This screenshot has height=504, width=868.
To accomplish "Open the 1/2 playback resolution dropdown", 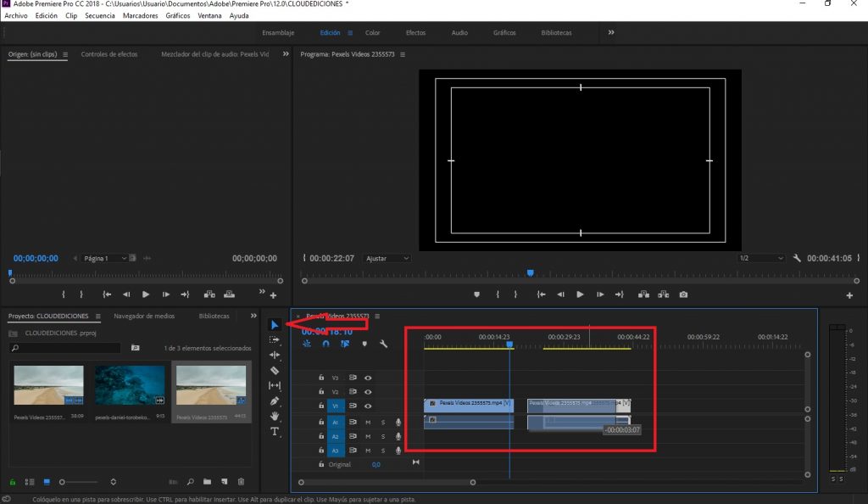I will point(760,258).
